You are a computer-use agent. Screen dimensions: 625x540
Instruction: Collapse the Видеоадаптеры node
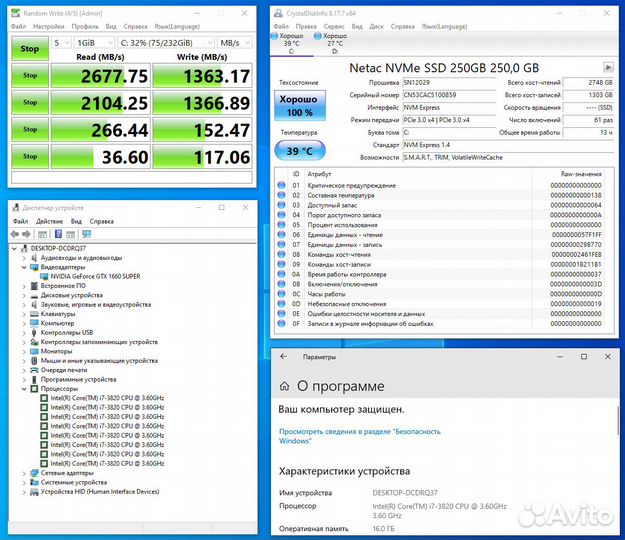point(24,267)
